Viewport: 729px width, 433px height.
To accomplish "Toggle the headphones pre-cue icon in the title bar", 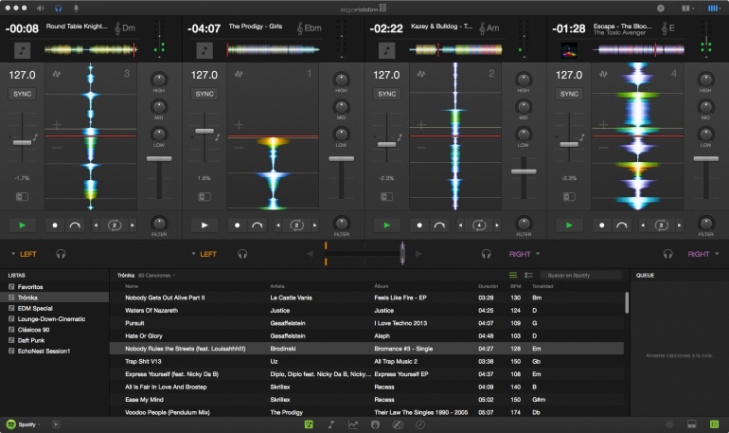I will [x=59, y=8].
